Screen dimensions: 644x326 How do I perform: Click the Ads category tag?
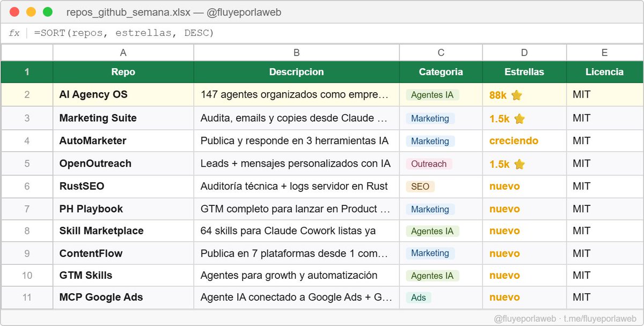click(x=419, y=298)
